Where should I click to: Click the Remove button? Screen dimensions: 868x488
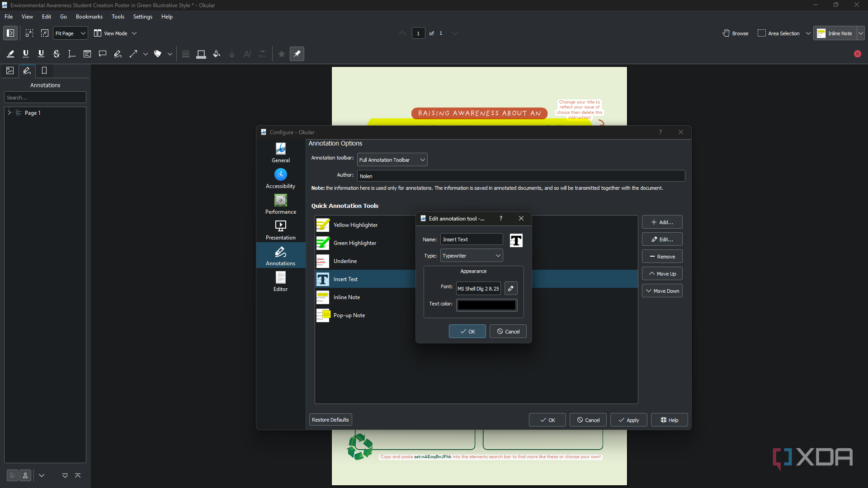[662, 256]
